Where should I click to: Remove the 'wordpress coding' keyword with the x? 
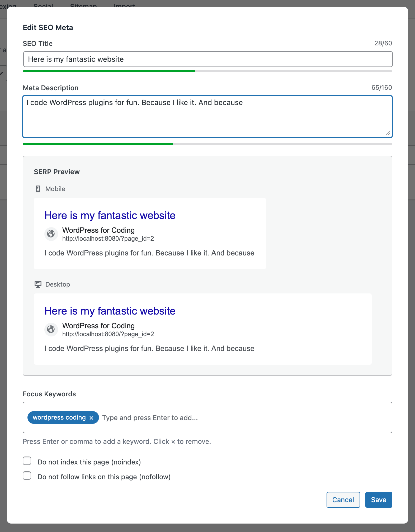[x=92, y=417]
